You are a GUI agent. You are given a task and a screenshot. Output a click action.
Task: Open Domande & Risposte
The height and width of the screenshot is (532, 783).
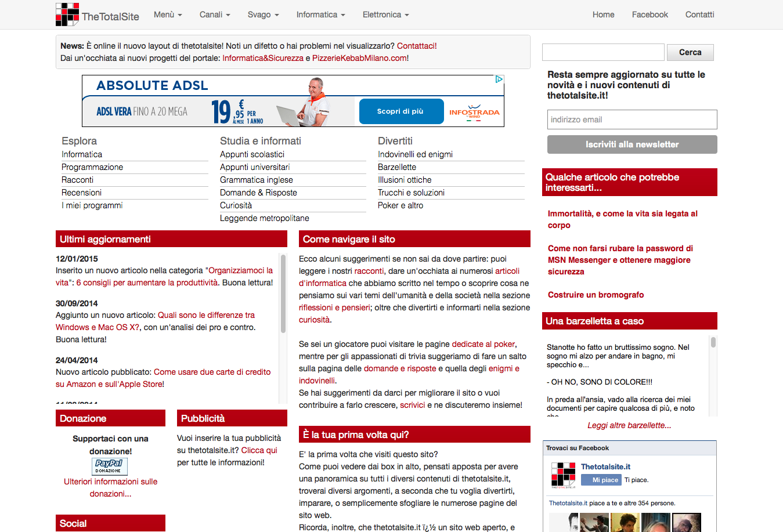(x=258, y=193)
